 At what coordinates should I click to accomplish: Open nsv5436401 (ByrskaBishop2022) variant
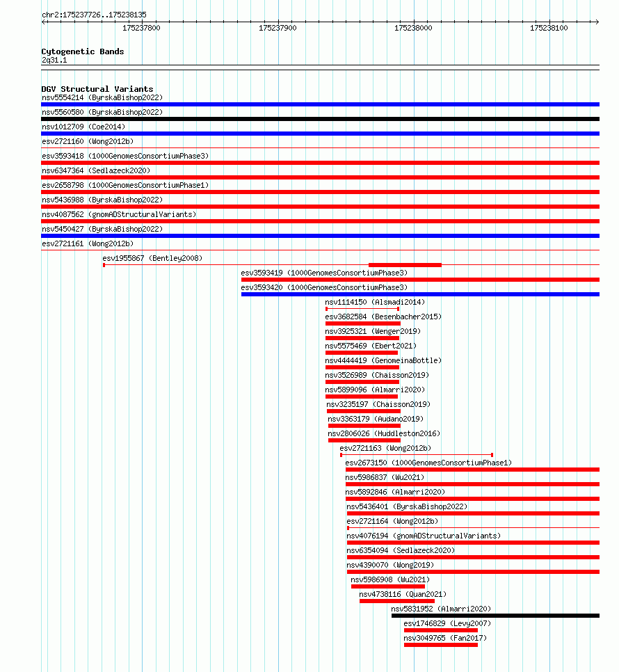[407, 506]
